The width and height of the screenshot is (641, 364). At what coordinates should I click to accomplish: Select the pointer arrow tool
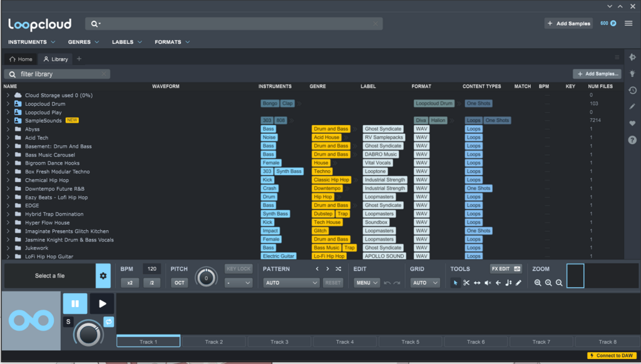coord(455,283)
